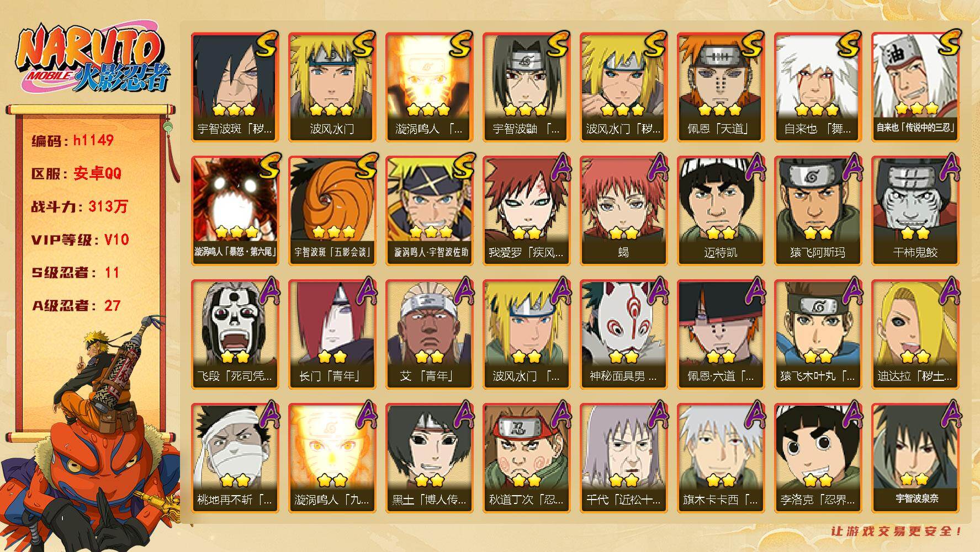
Task: Open the 自来也「传说中的三忍」 card
Action: (x=915, y=87)
